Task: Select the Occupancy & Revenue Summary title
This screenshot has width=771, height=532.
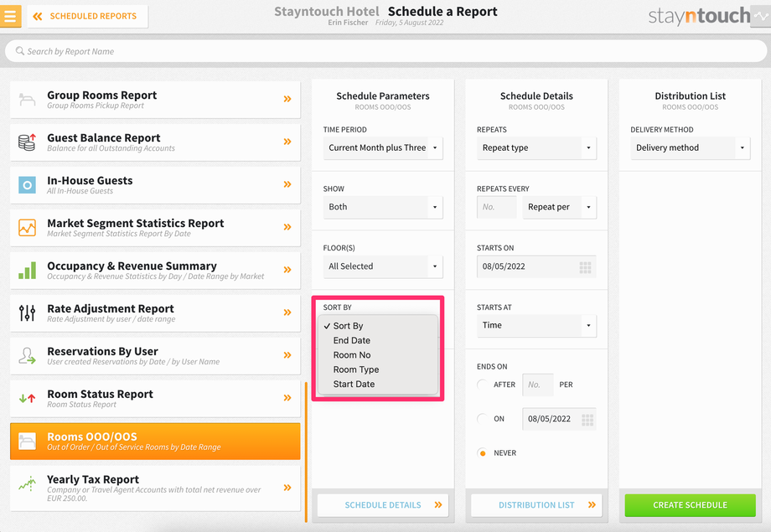Action: pos(132,266)
